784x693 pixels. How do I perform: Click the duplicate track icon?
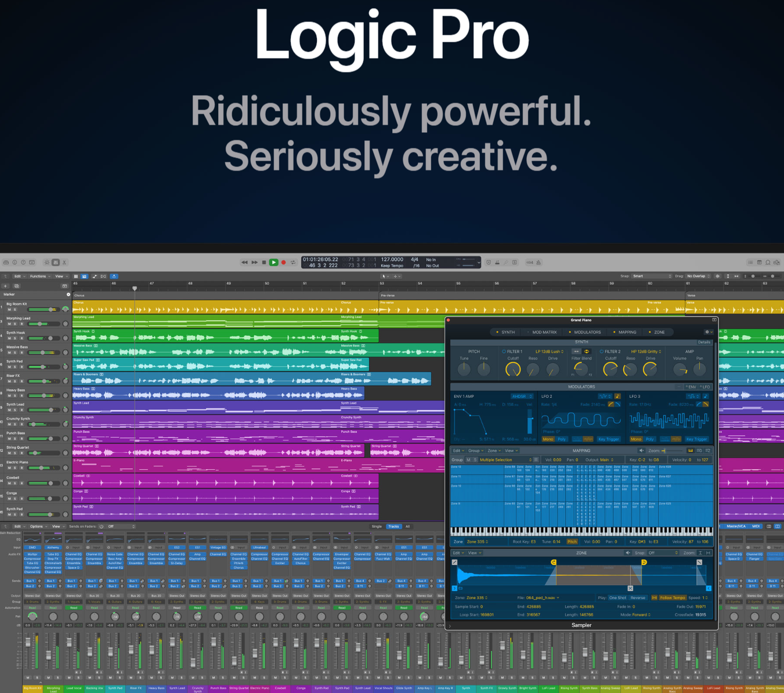point(16,286)
